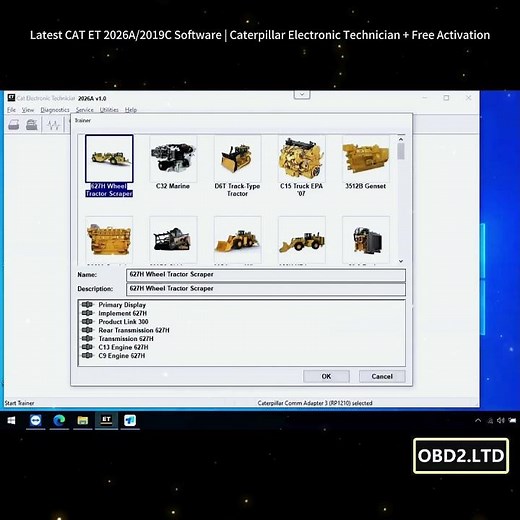Select the 627H Wheel Tractor Scraper icon
The image size is (520, 520).
(x=109, y=158)
